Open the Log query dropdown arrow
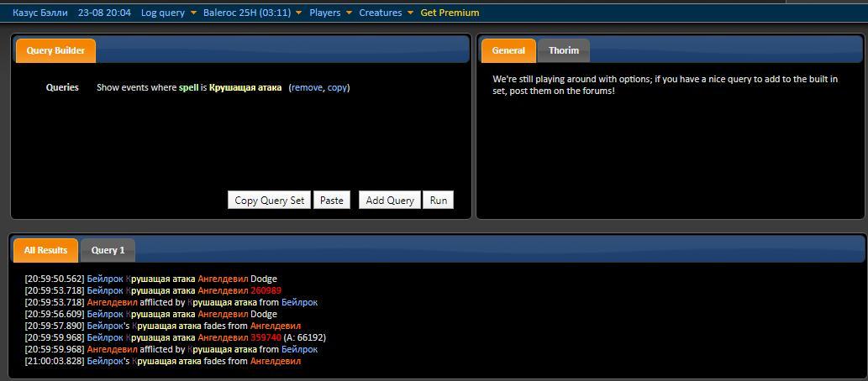 [193, 13]
